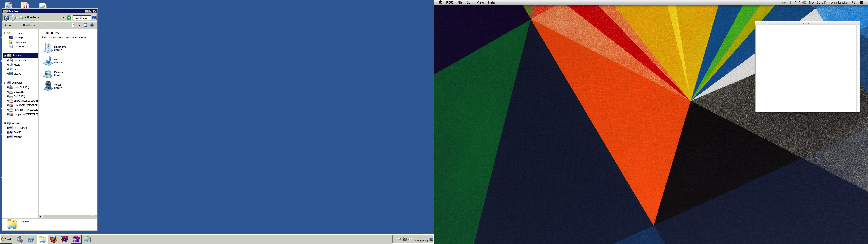
Task: Collapse the Favorites tree group
Action: [x=5, y=33]
